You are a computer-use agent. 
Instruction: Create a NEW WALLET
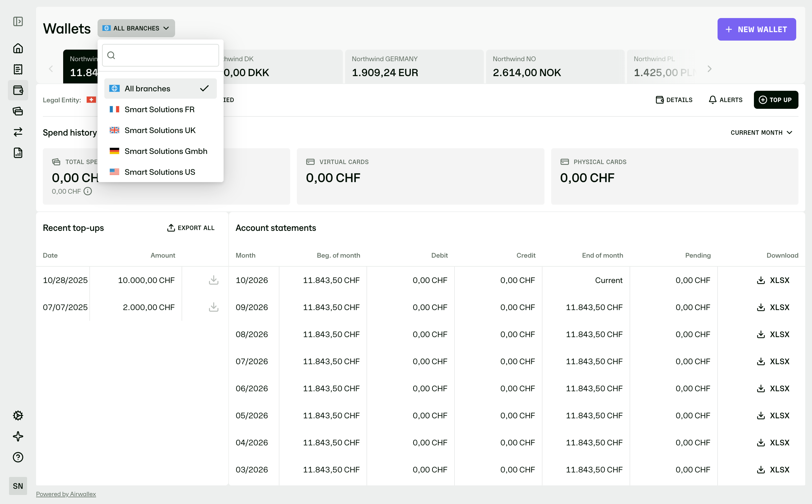(757, 29)
